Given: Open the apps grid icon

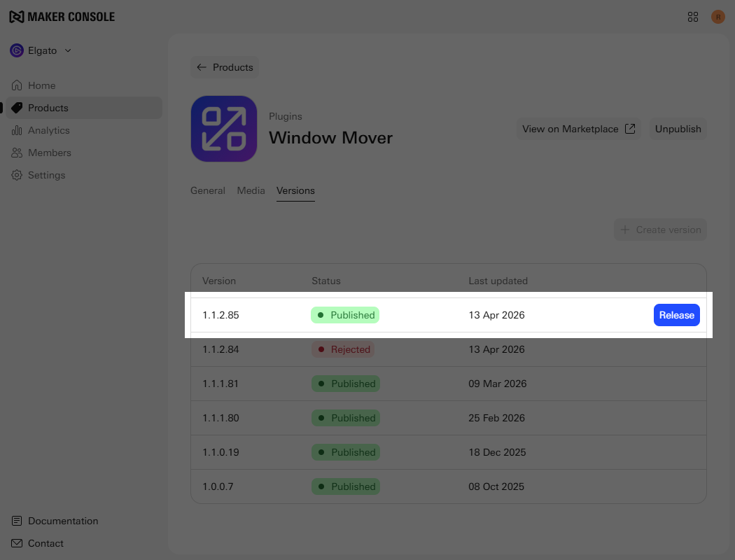Looking at the screenshot, I should point(693,17).
